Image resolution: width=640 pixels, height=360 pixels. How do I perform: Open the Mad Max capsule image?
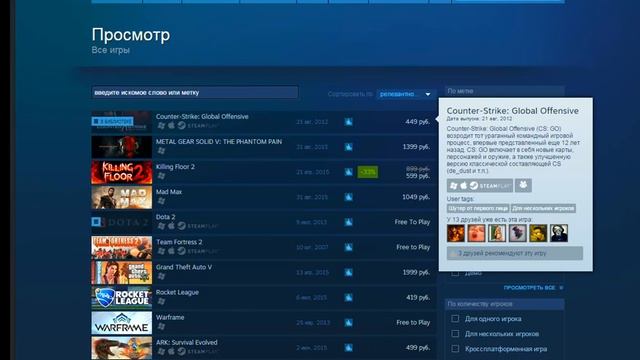(x=122, y=197)
